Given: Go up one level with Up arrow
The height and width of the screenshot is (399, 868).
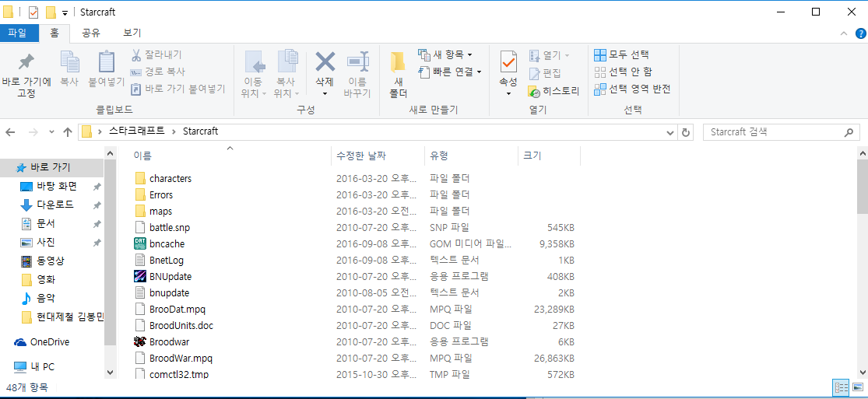Looking at the screenshot, I should coord(68,132).
